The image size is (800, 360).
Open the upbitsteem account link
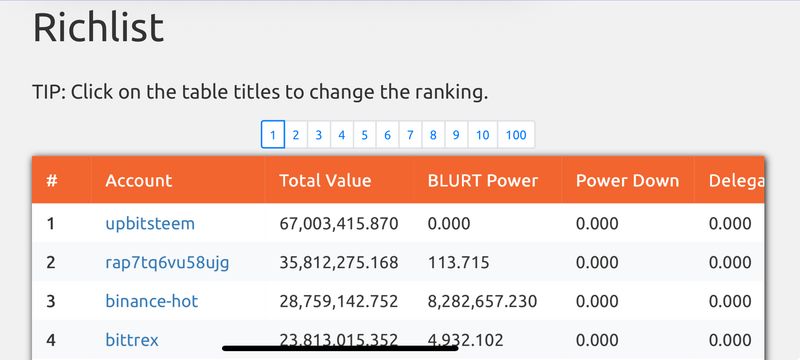click(x=150, y=223)
